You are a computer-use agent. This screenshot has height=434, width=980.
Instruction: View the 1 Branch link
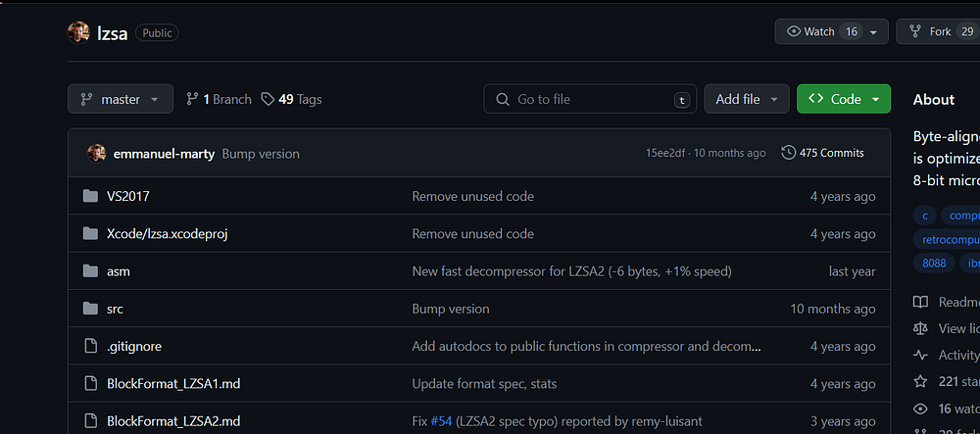tap(219, 99)
